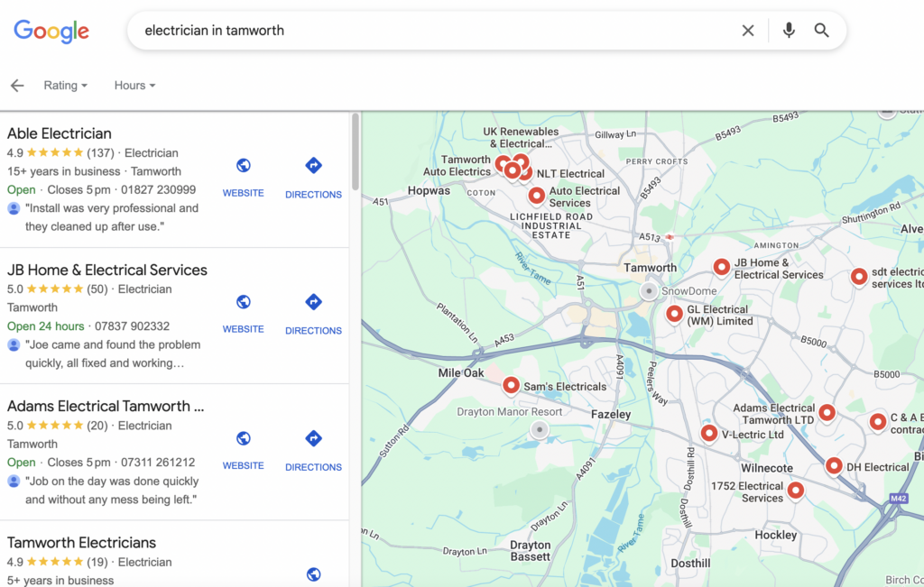Click DIRECTIONS label under Able Electrician

point(313,194)
